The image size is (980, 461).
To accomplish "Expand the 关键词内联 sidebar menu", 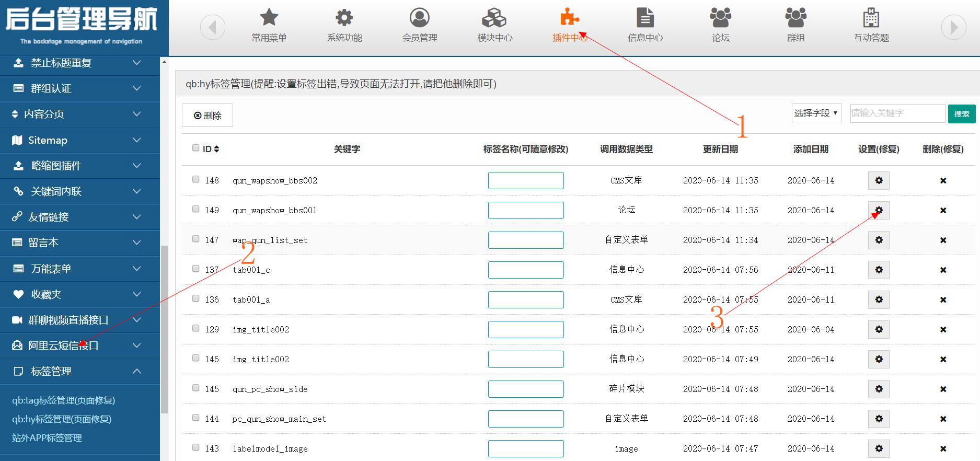I will (x=79, y=191).
